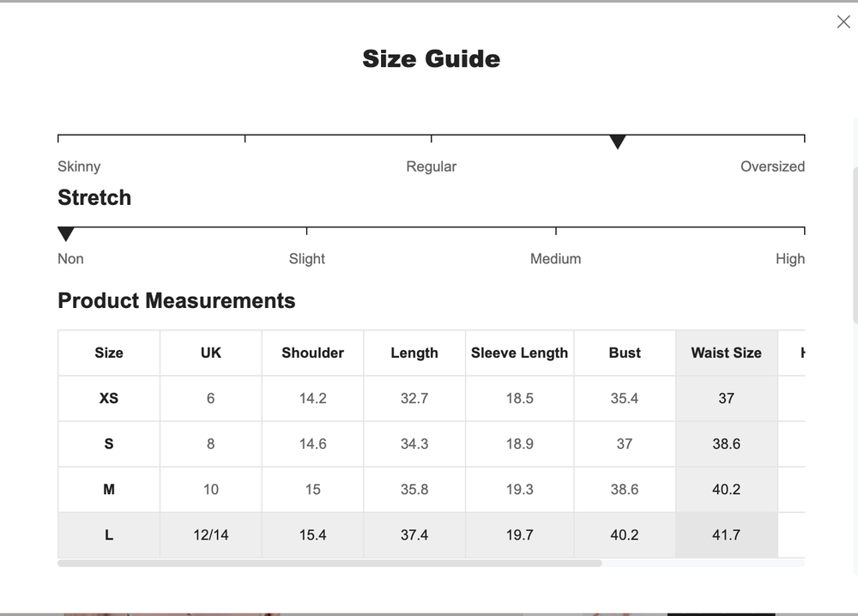Select the XS size row
This screenshot has height=616, width=858.
pyautogui.click(x=108, y=398)
